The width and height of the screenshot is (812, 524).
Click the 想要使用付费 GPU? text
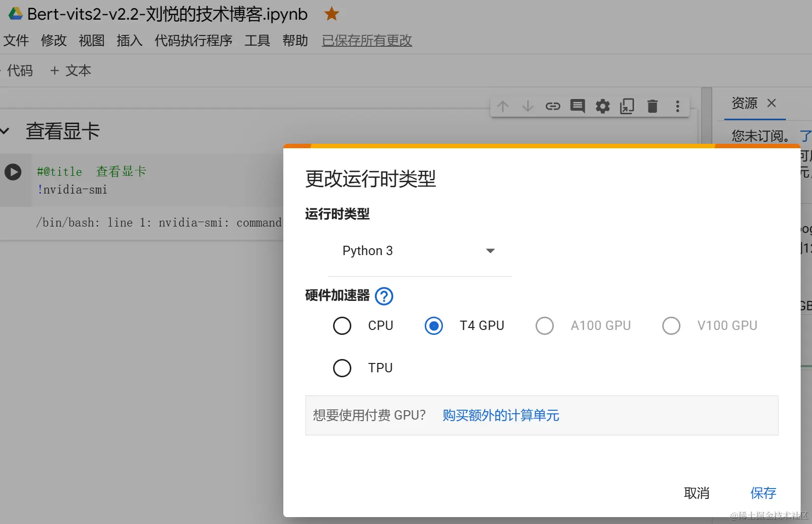(x=369, y=415)
